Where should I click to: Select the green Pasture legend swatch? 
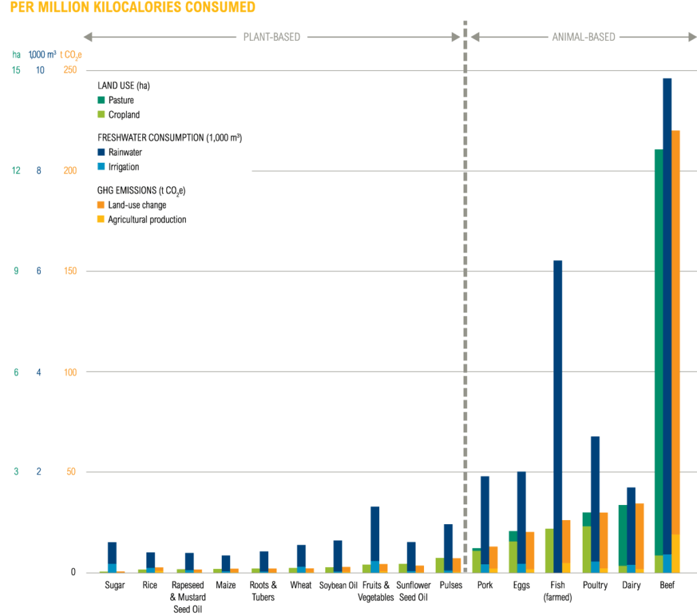coord(101,99)
